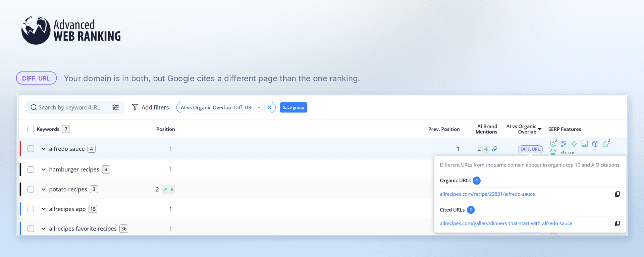Toggle the select-all Keywords checkbox

[31, 129]
